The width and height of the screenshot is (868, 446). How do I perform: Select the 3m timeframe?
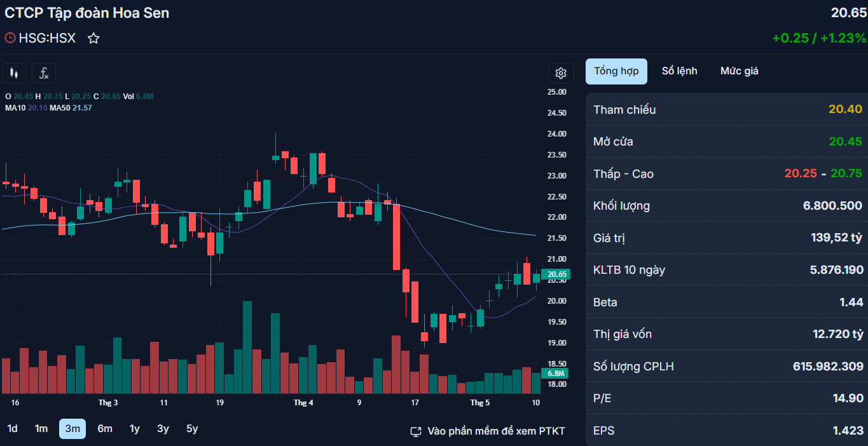[72, 429]
